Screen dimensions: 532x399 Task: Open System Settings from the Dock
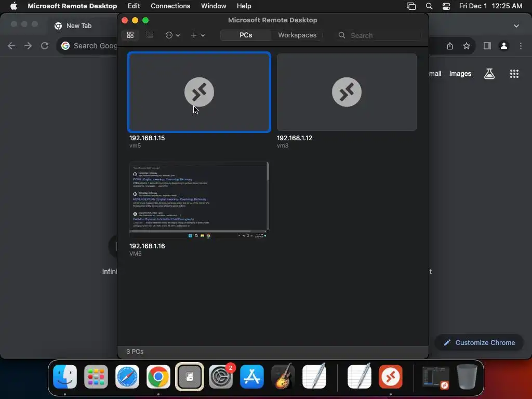[220, 377]
